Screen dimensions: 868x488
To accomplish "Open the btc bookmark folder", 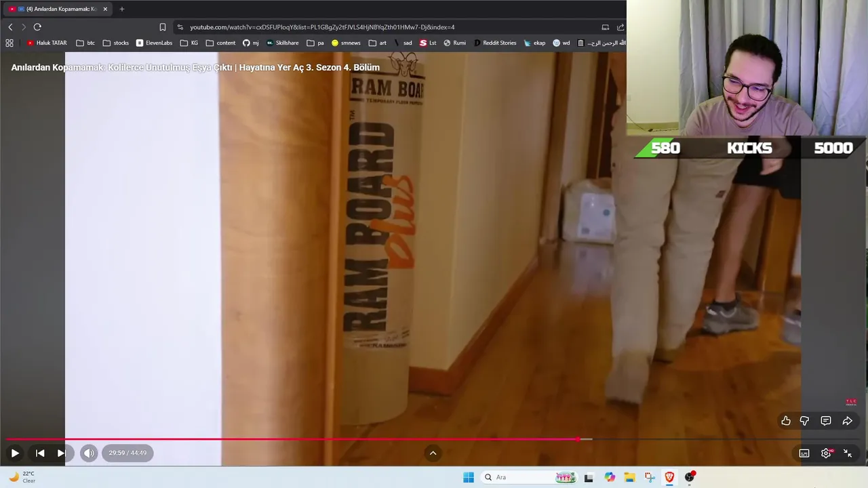I will tap(85, 43).
